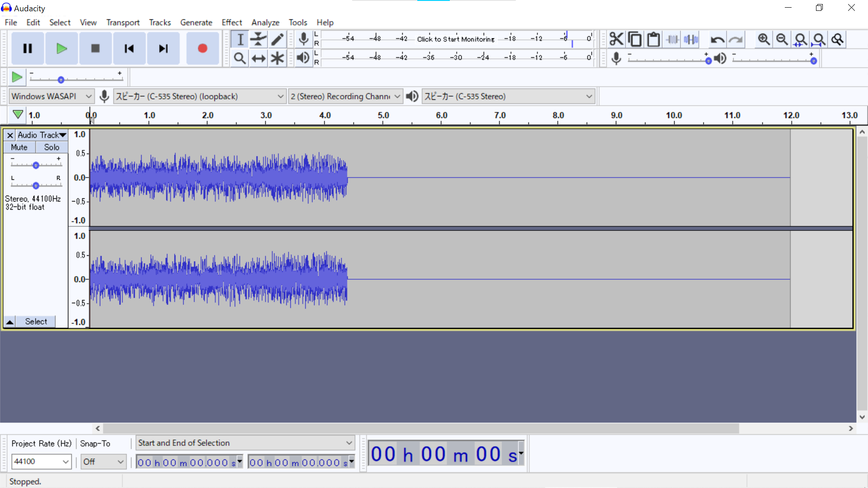This screenshot has width=868, height=488.
Task: Click the horizontal scrollbar right arrow
Action: 851,428
